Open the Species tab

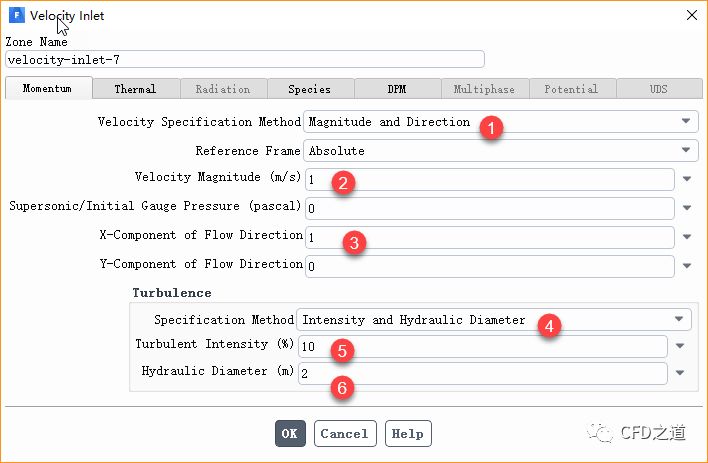click(309, 89)
